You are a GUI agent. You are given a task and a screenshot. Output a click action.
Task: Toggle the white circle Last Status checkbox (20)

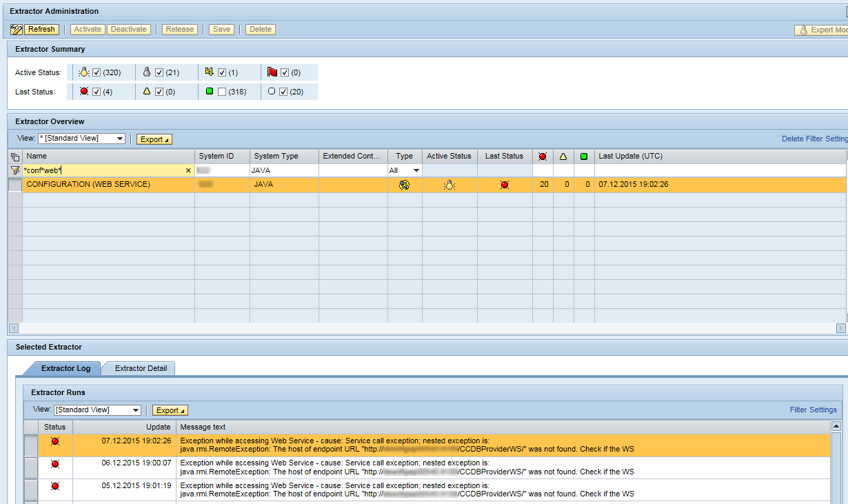(x=283, y=92)
